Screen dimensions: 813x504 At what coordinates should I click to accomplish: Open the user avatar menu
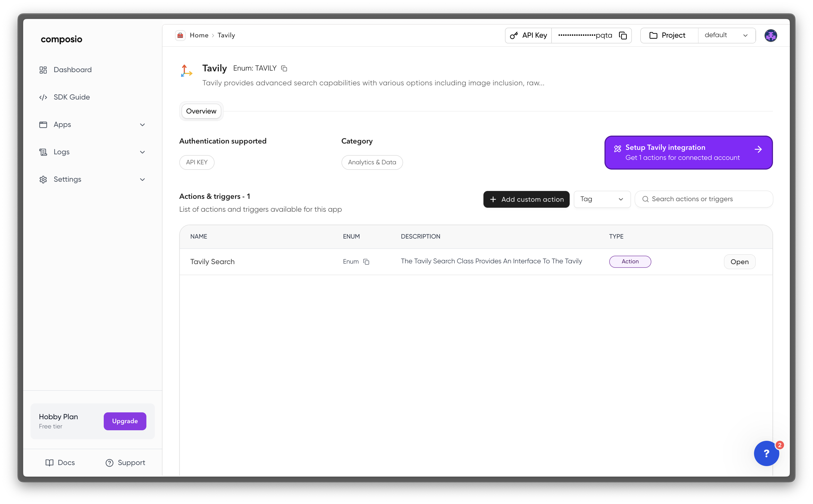point(770,35)
